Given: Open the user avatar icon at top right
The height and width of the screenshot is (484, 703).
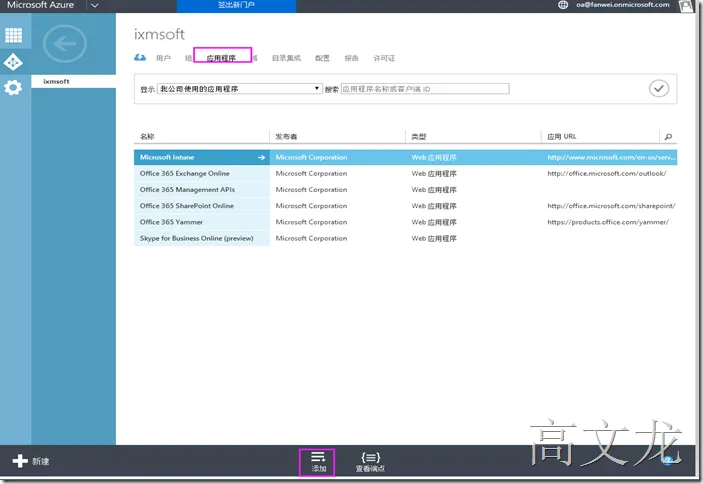Looking at the screenshot, I should (x=686, y=6).
